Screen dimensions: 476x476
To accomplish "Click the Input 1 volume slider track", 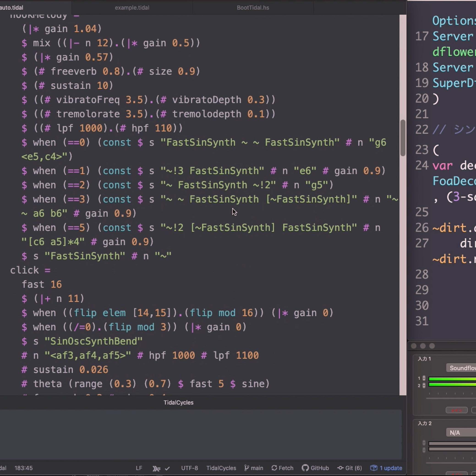I will [451, 398].
